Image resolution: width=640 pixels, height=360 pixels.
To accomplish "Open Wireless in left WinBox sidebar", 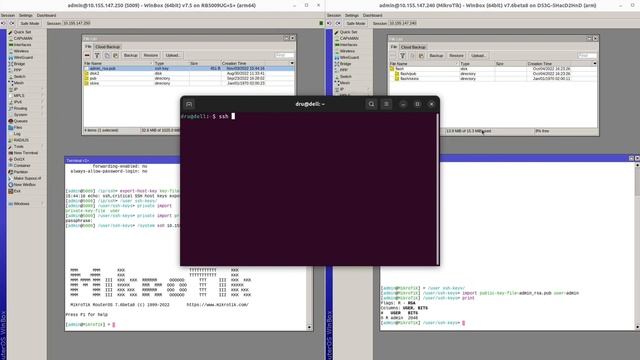I will coord(20,51).
